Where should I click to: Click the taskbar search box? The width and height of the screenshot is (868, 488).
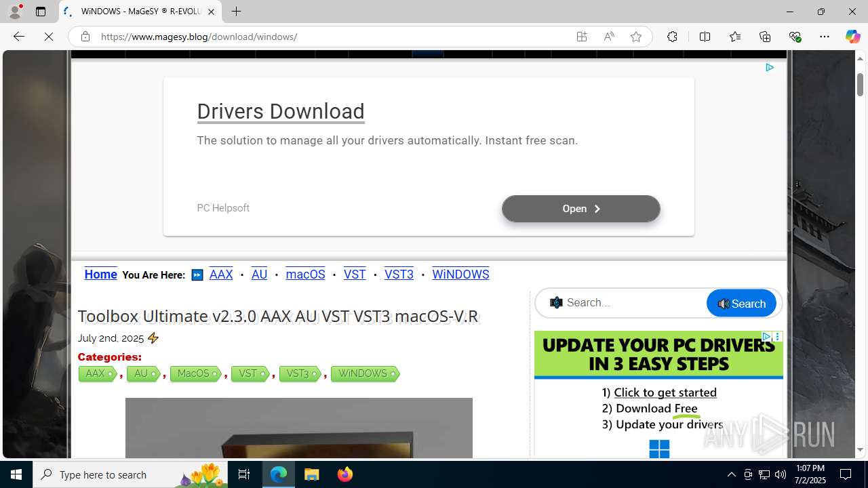click(131, 474)
